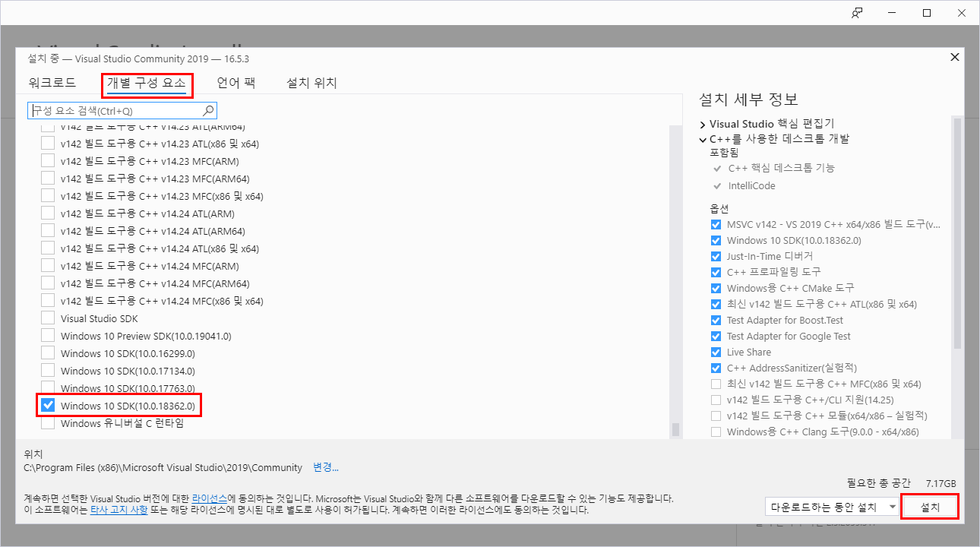Uncheck 최신 v142 C++ ATL(x86 및 x64) option
The image size is (980, 547).
pos(716,305)
